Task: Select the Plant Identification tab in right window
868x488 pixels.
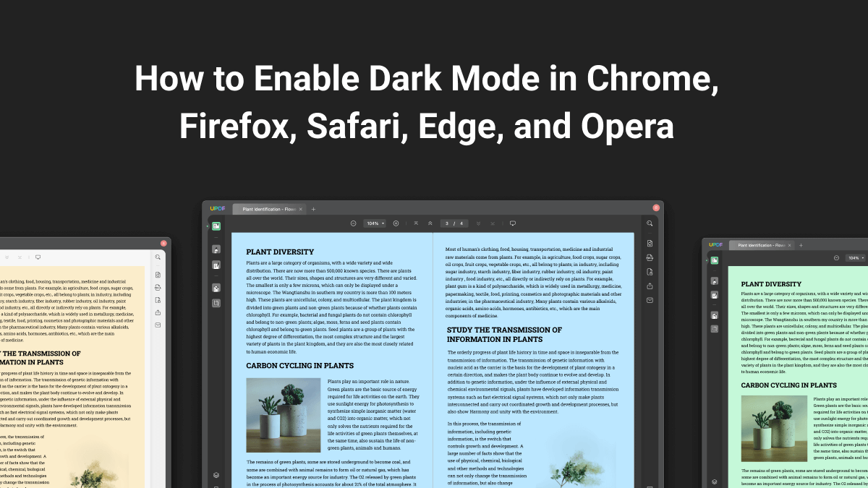Action: [759, 245]
